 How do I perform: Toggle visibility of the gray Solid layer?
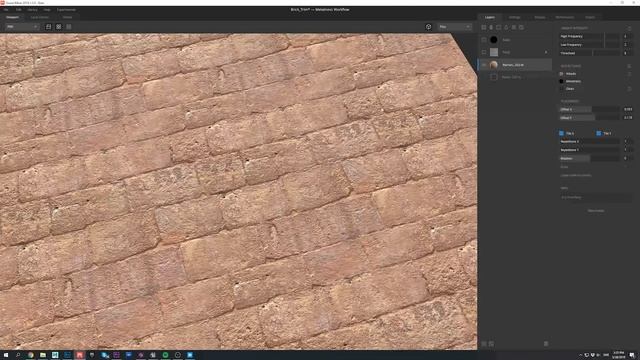[484, 52]
